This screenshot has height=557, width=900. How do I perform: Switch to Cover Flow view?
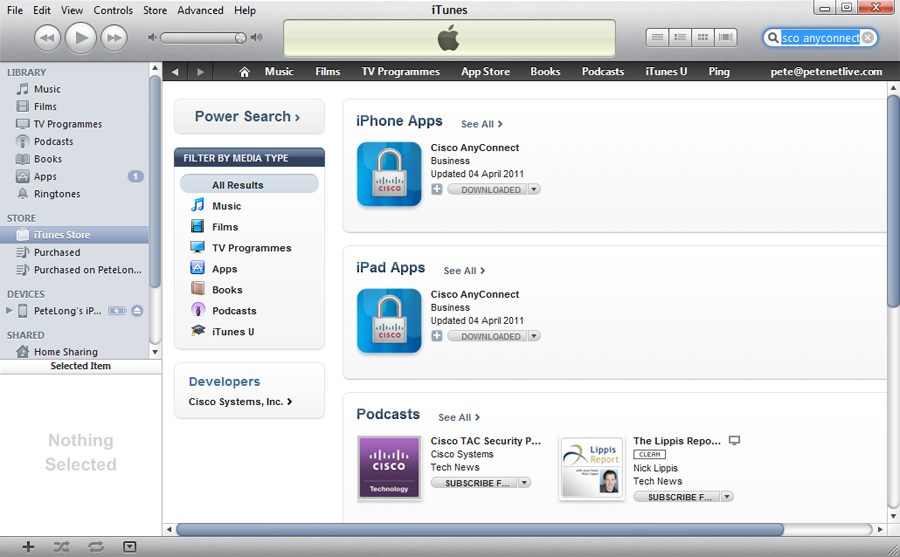[726, 37]
